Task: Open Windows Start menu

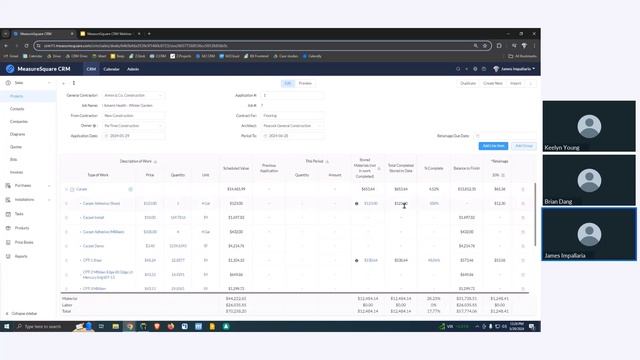Action: pyautogui.click(x=7, y=327)
